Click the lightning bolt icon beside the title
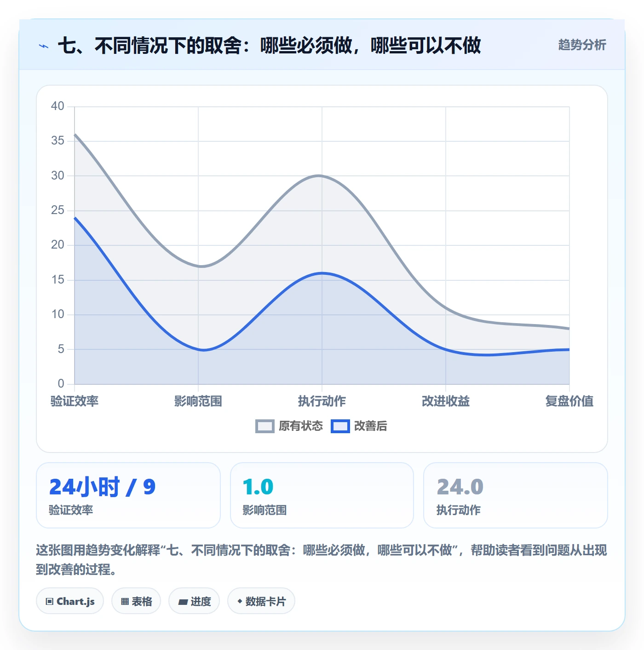The width and height of the screenshot is (644, 650). tap(44, 46)
